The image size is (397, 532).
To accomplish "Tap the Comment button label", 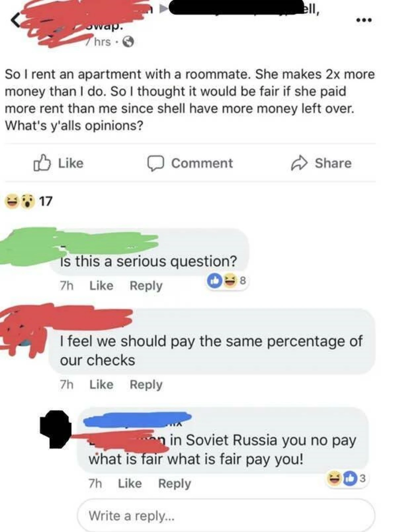I will click(202, 163).
